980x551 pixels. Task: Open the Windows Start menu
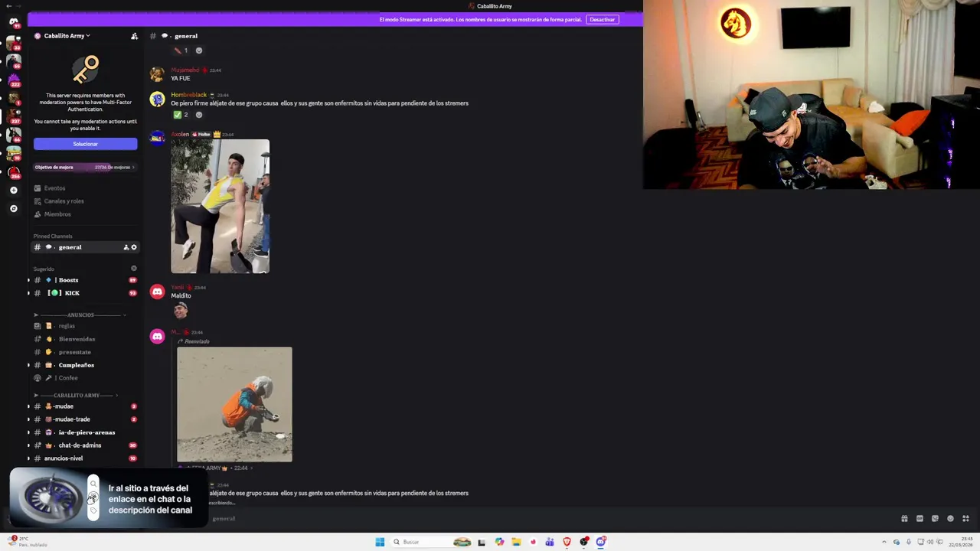[380, 542]
